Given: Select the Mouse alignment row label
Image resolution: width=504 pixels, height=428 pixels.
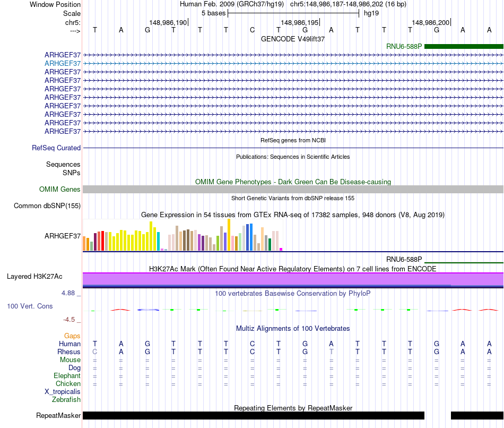Looking at the screenshot, I should click(70, 360).
